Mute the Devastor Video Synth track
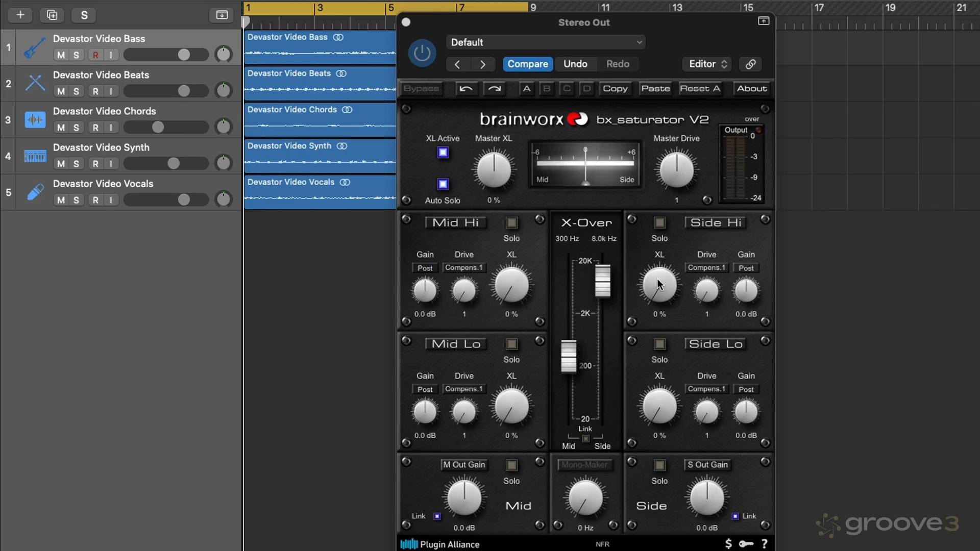The width and height of the screenshot is (980, 551). (61, 164)
